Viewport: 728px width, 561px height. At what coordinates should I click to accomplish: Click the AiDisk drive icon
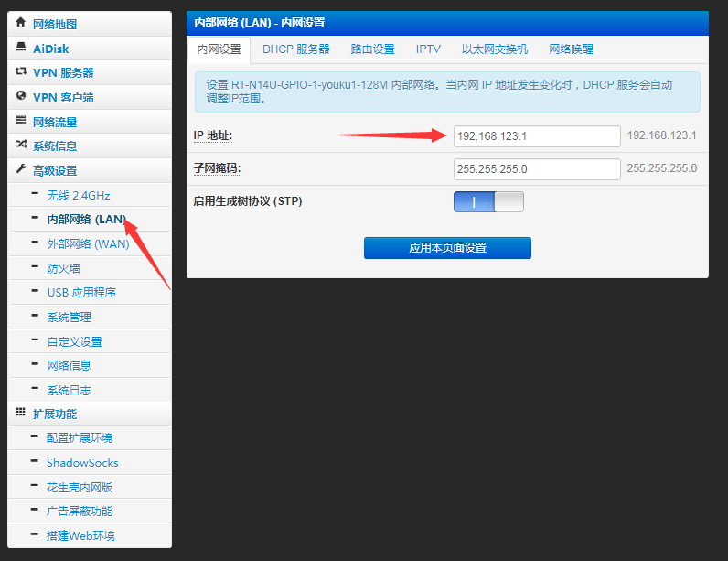pos(21,48)
